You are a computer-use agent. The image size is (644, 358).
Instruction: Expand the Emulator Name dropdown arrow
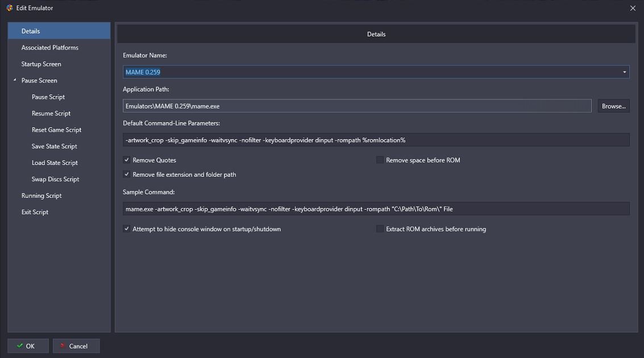[x=624, y=72]
